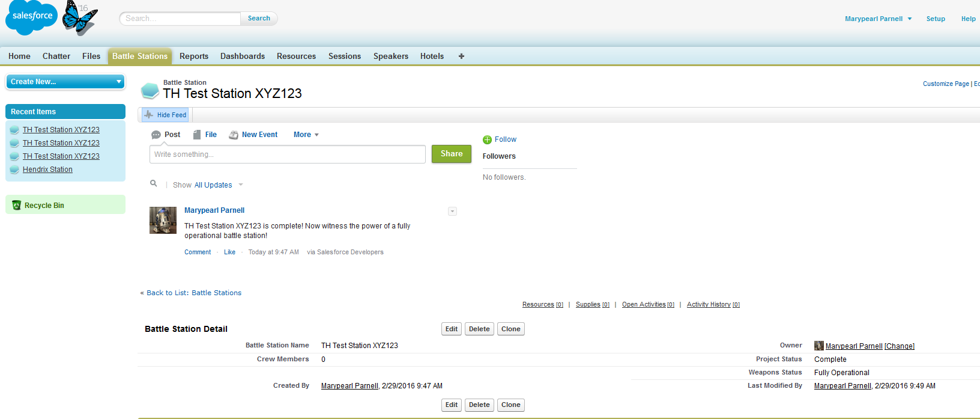This screenshot has height=419, width=980.
Task: Click the top Clone button
Action: (511, 329)
